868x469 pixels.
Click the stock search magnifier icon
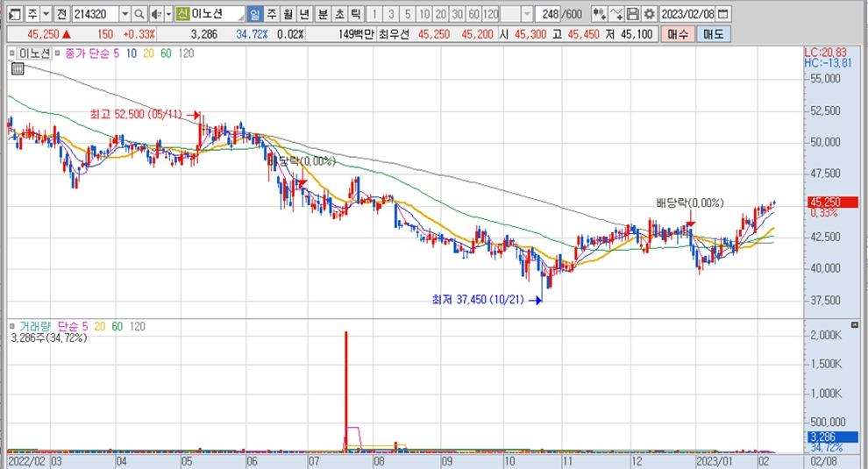[x=139, y=15]
